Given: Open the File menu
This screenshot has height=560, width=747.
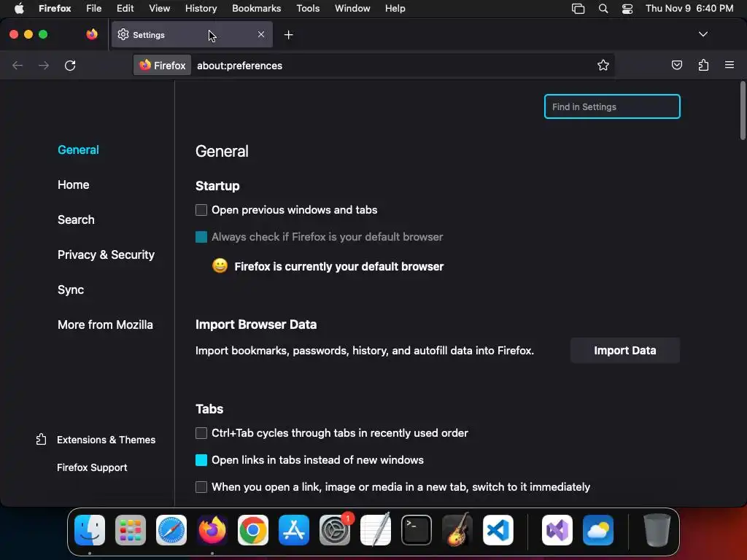Looking at the screenshot, I should pos(94,8).
